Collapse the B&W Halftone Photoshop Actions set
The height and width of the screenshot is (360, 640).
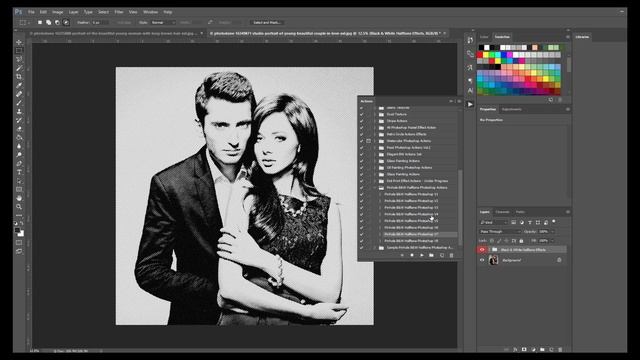(x=375, y=188)
